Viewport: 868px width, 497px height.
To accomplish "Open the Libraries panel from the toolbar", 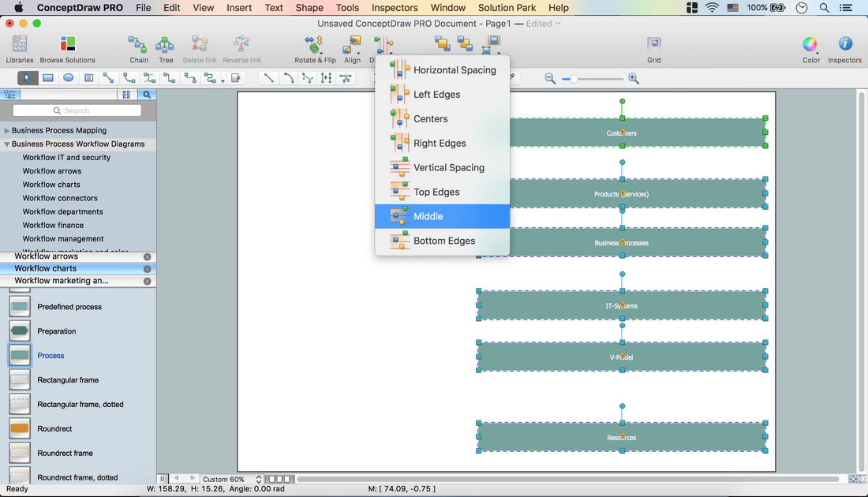I will click(20, 48).
